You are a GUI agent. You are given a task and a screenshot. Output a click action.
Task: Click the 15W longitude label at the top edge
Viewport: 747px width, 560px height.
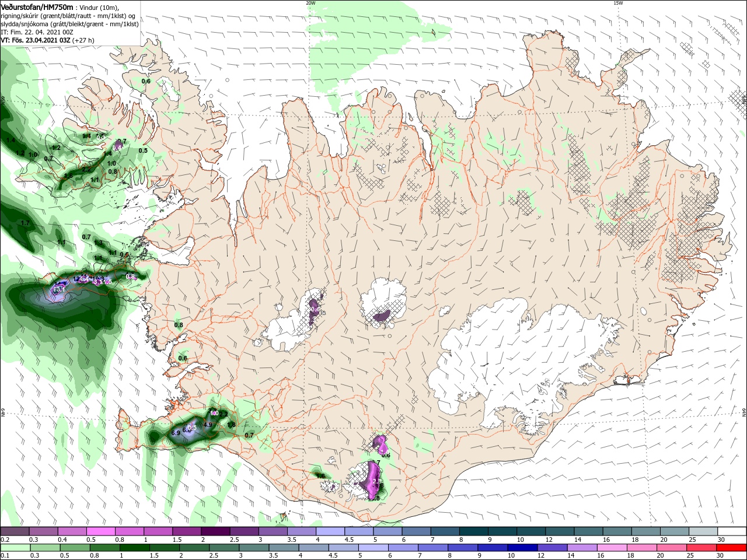618,3
